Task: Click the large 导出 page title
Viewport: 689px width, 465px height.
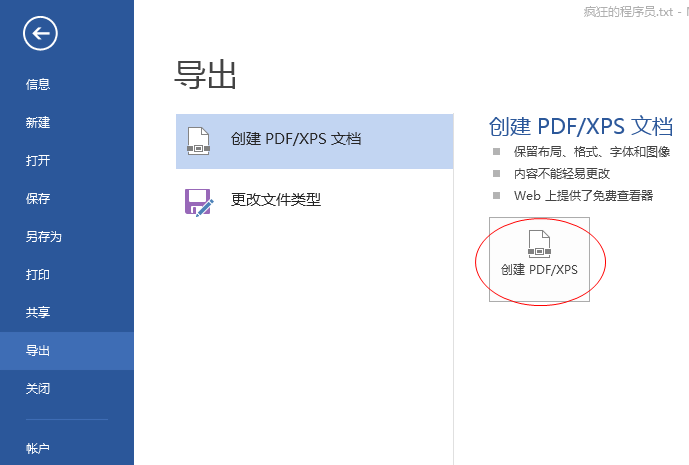Action: click(x=205, y=74)
